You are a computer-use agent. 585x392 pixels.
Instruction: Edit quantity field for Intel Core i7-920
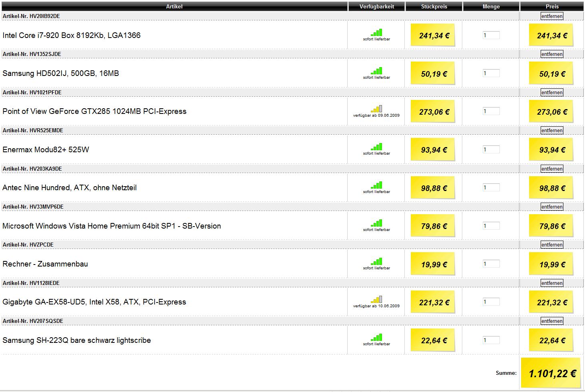coord(491,35)
